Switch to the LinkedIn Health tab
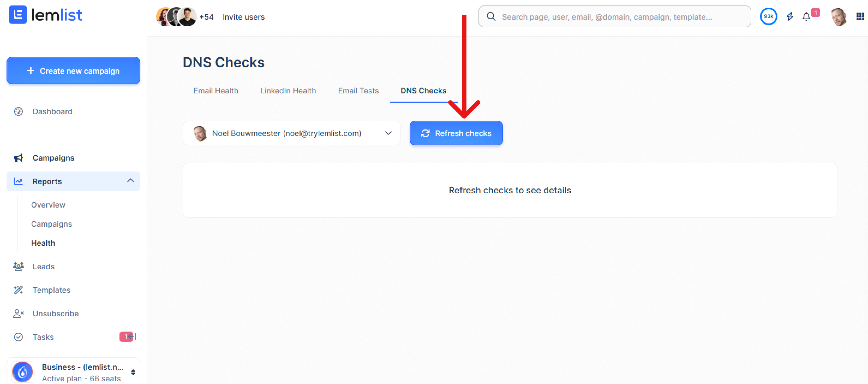Viewport: 868px width, 384px height. pos(288,91)
